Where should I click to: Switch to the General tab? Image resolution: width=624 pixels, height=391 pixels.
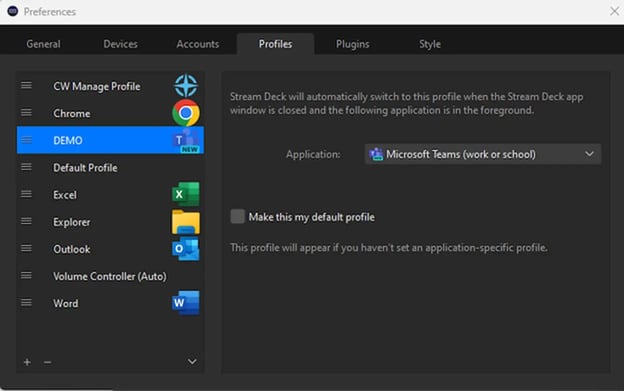pos(43,44)
